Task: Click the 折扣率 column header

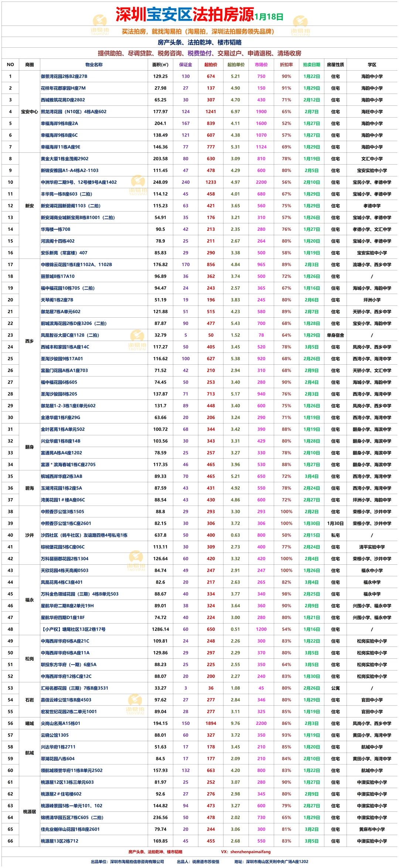Action: tap(286, 65)
